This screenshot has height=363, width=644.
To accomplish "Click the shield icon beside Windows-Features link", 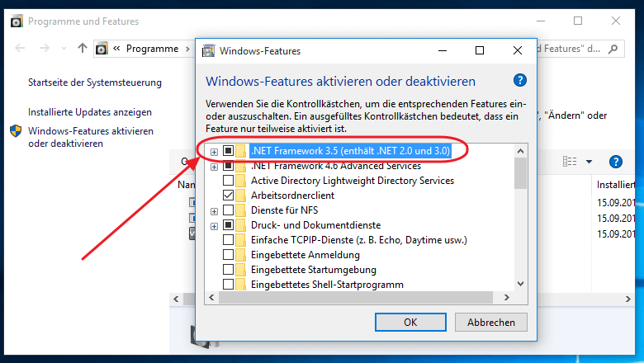I will (x=16, y=131).
